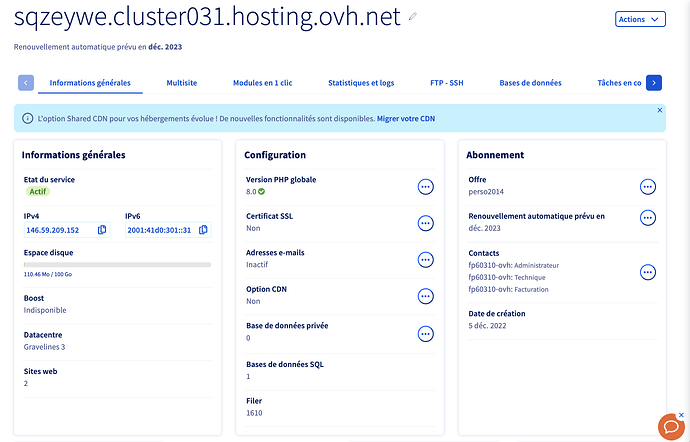Open options for Version PHP globale
Screen dimensions: 690x442
[426, 187]
